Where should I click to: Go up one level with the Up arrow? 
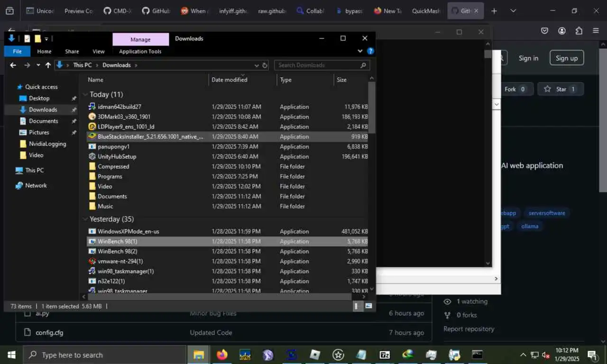(x=48, y=65)
